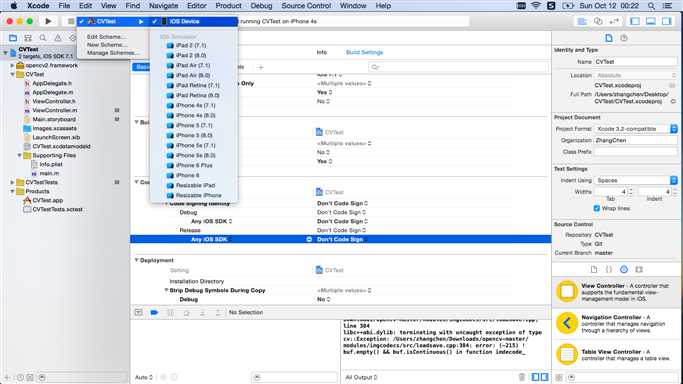Viewport: 683px width, 384px height.
Task: Reveal project path in Finder arrow
Action: coord(673,101)
